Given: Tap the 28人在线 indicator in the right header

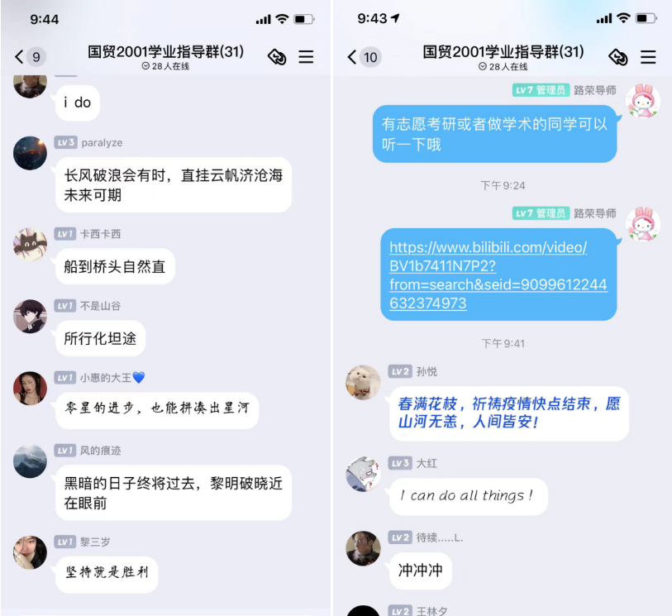Looking at the screenshot, I should (503, 66).
